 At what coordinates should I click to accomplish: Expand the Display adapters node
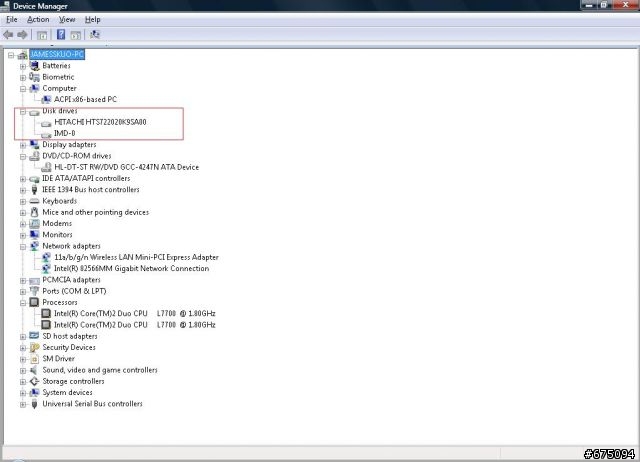(23, 145)
